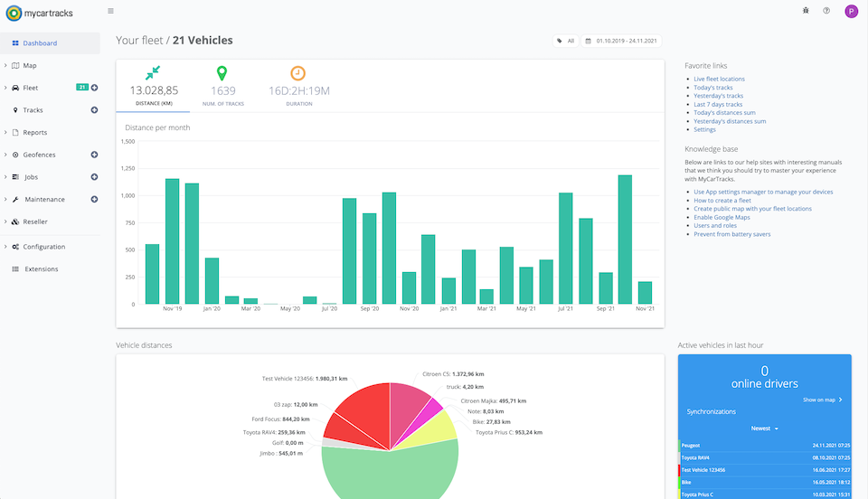Click the Dashboard grid icon
Viewport: 868px width, 499px height.
[x=15, y=43]
